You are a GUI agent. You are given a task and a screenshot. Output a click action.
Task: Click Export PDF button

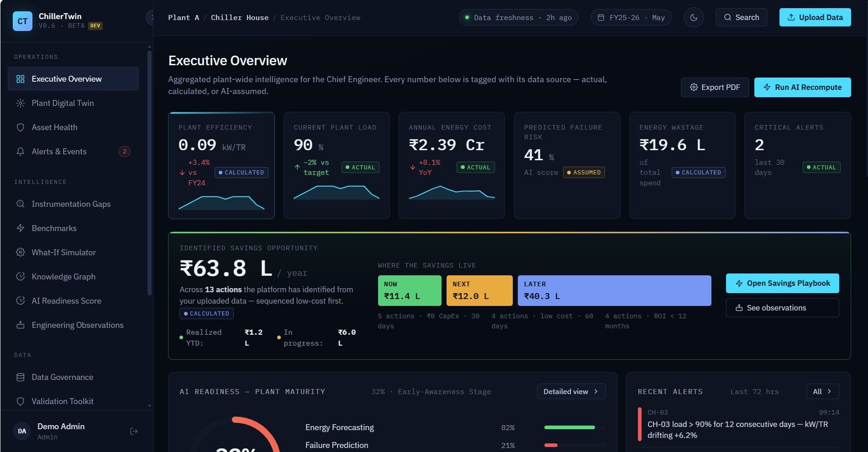(715, 87)
